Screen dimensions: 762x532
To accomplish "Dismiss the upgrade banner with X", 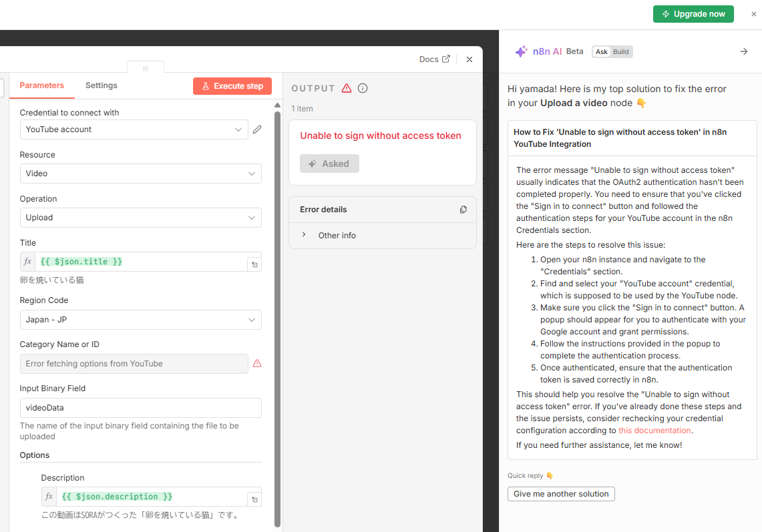I will [754, 14].
